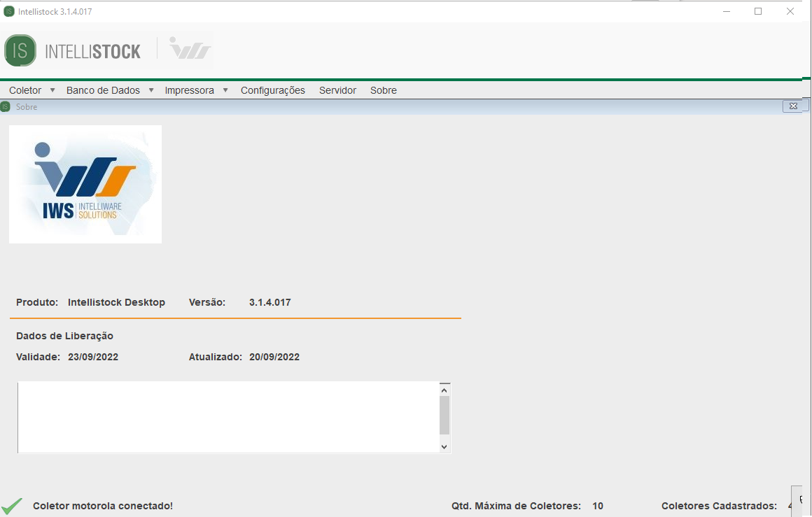Click the text box scrollbar thumb

tap(444, 415)
